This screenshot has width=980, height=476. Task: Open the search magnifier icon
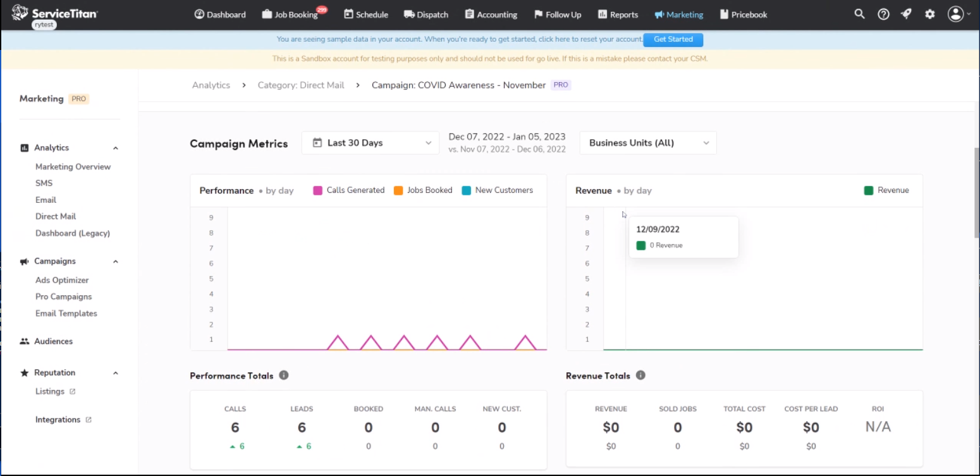point(859,14)
